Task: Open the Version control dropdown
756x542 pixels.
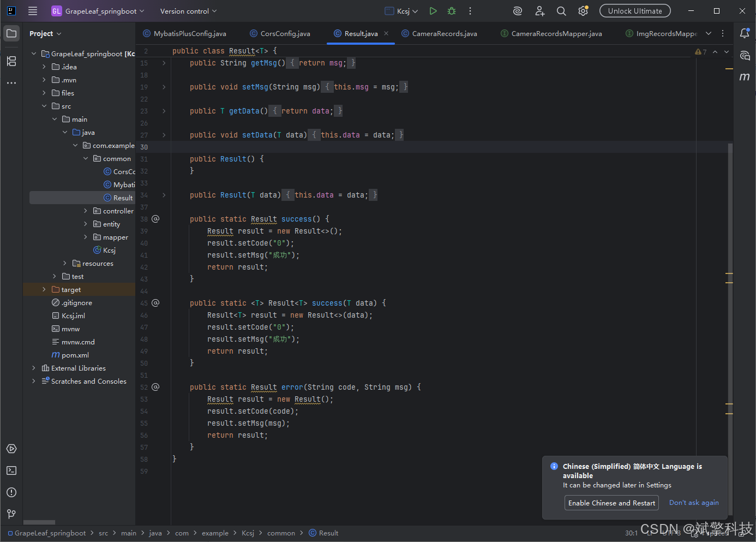Action: [188, 11]
